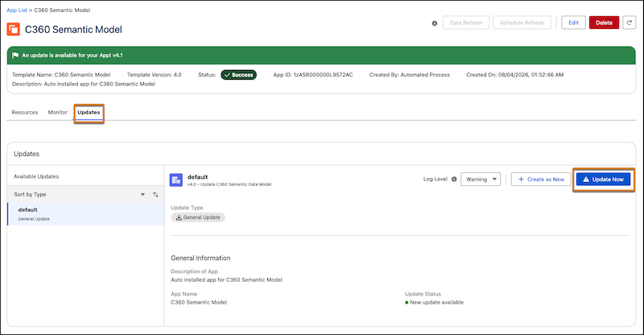Click the Available Updates heading
The image size is (644, 335).
pos(36,176)
